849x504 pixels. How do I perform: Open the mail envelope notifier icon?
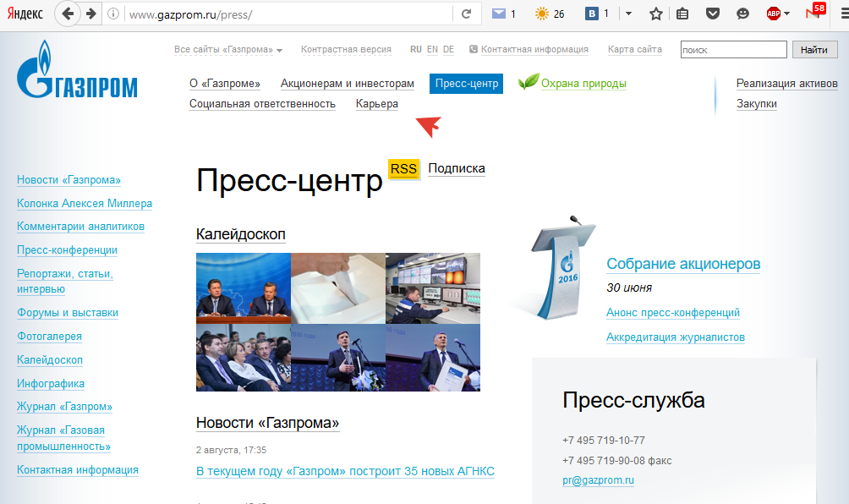coord(499,14)
